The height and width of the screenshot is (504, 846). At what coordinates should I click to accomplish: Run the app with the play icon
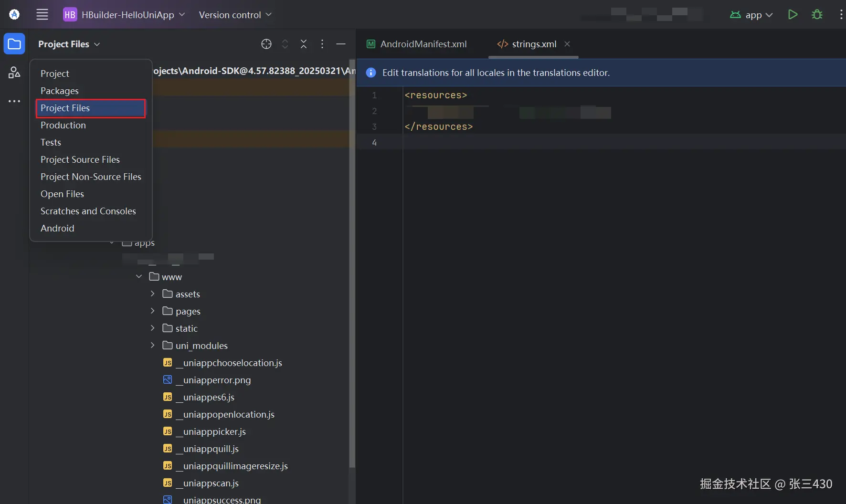(x=793, y=15)
